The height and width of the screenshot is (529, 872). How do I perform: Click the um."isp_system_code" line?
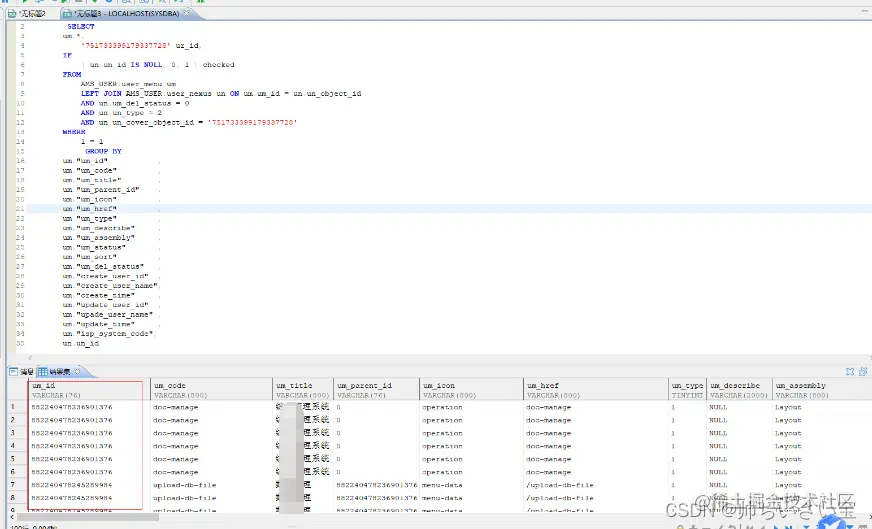tap(108, 334)
